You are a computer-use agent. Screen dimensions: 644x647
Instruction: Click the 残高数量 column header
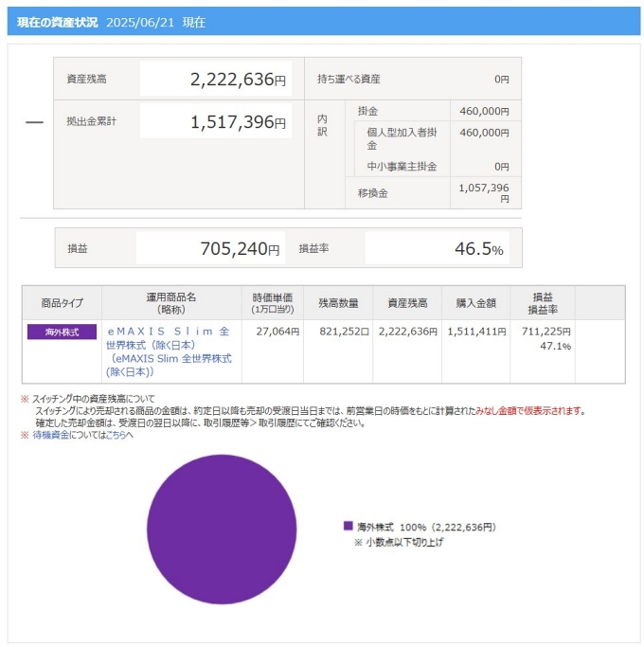[x=338, y=303]
